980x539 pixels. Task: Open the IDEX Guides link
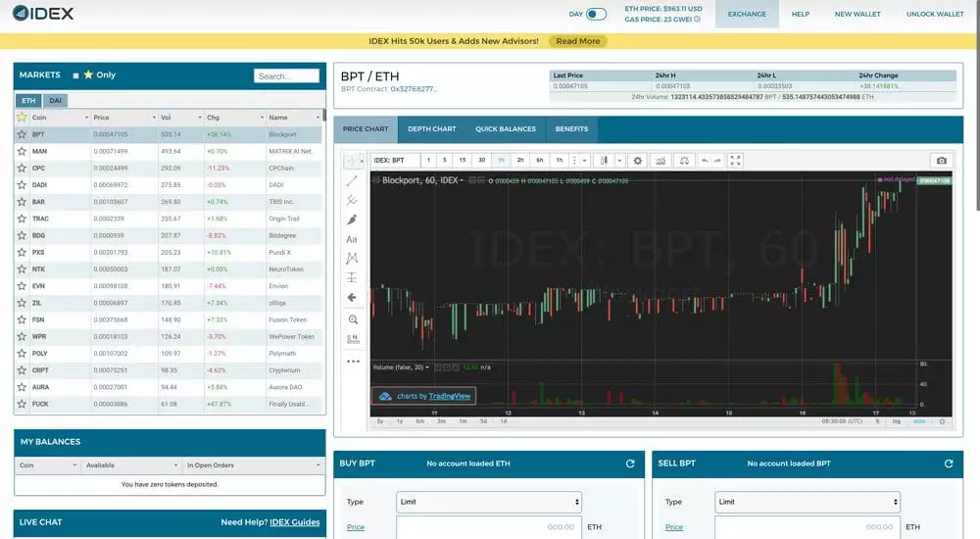[x=295, y=522]
